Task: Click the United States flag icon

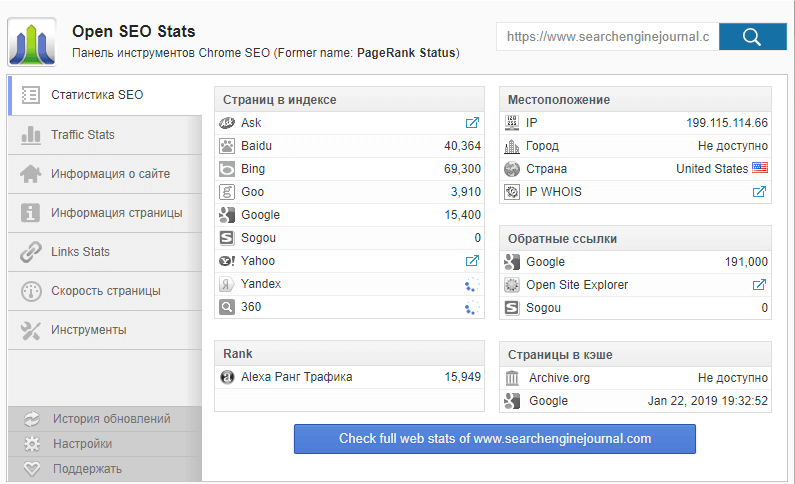Action: coord(760,168)
